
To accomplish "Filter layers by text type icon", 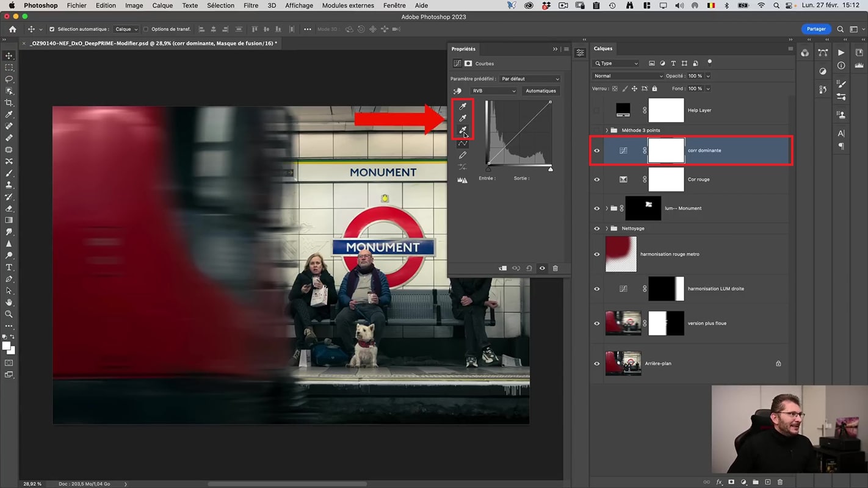I will [x=673, y=63].
